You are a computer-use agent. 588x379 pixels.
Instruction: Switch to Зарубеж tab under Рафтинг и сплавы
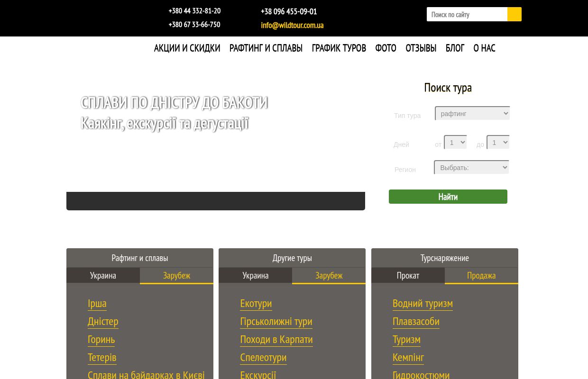tap(176, 275)
